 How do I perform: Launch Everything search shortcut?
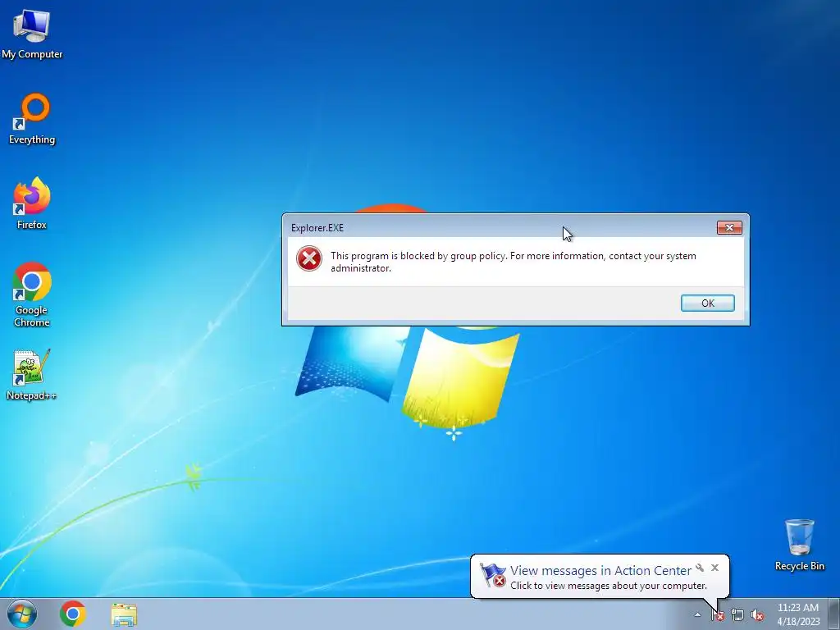pyautogui.click(x=32, y=119)
